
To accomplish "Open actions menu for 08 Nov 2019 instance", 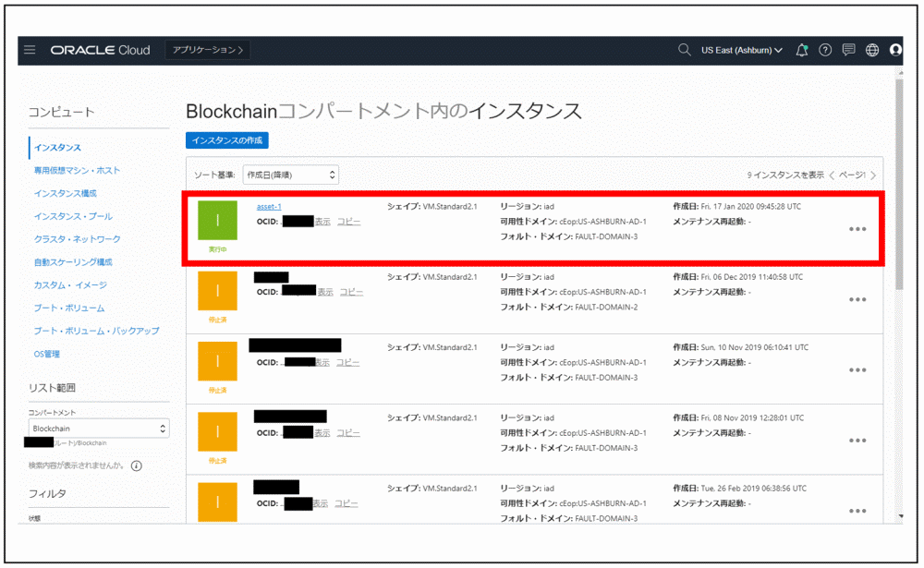I will pyautogui.click(x=857, y=441).
